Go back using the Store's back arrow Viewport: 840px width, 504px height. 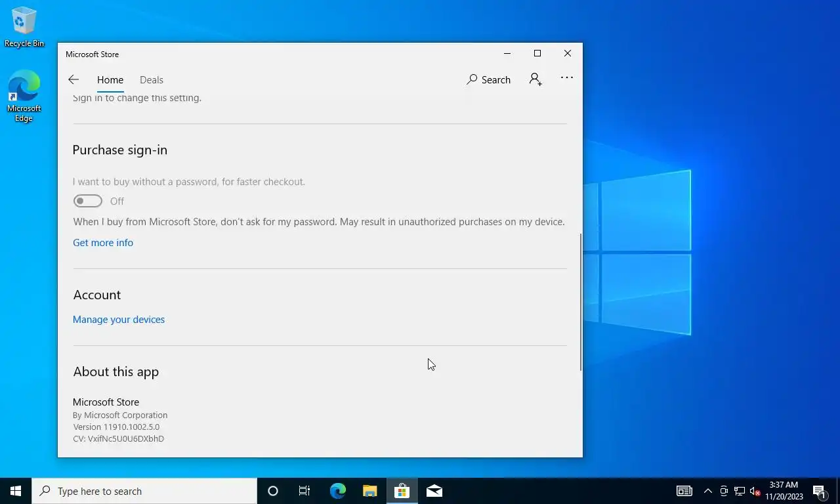click(73, 79)
